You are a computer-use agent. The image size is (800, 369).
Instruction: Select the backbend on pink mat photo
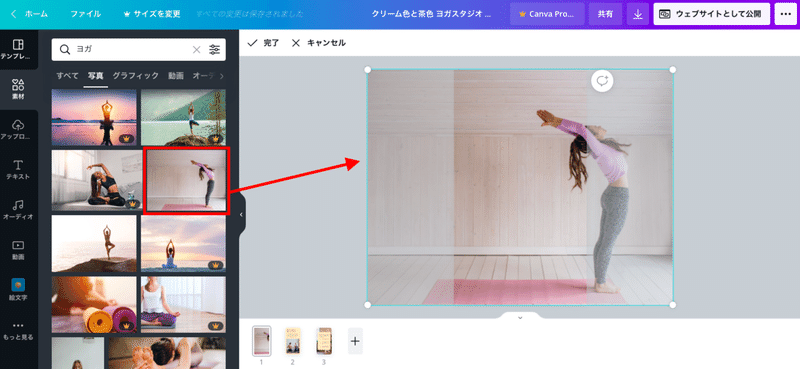coord(186,180)
